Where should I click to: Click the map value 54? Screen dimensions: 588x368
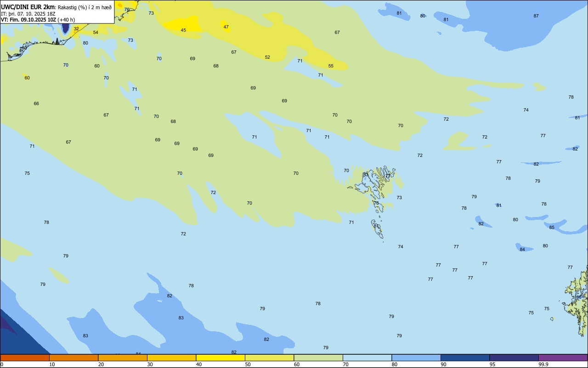[x=96, y=33]
